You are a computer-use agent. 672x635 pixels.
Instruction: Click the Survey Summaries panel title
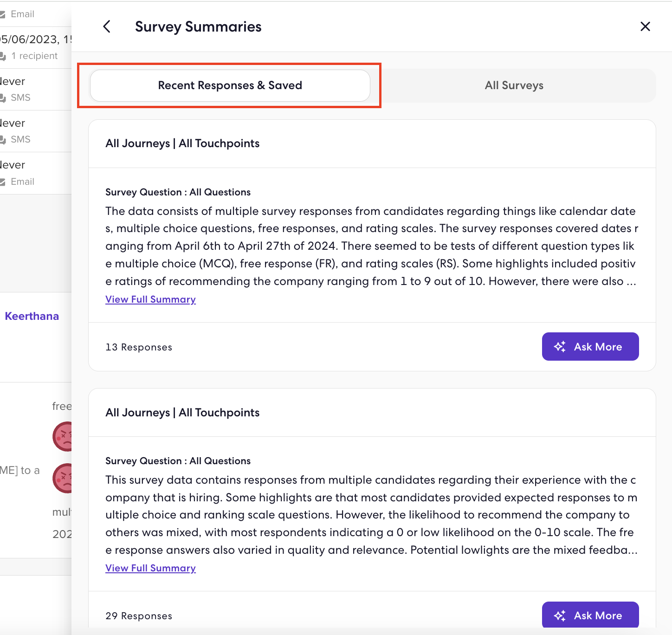(x=198, y=27)
